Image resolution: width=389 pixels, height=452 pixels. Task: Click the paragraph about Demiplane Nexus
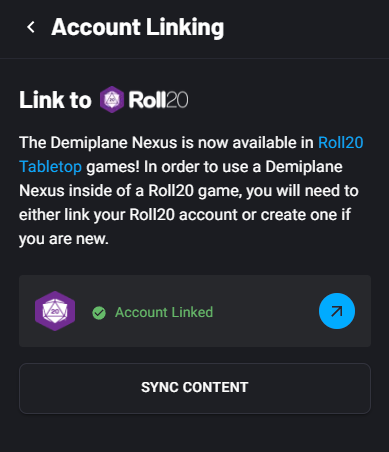[191, 191]
